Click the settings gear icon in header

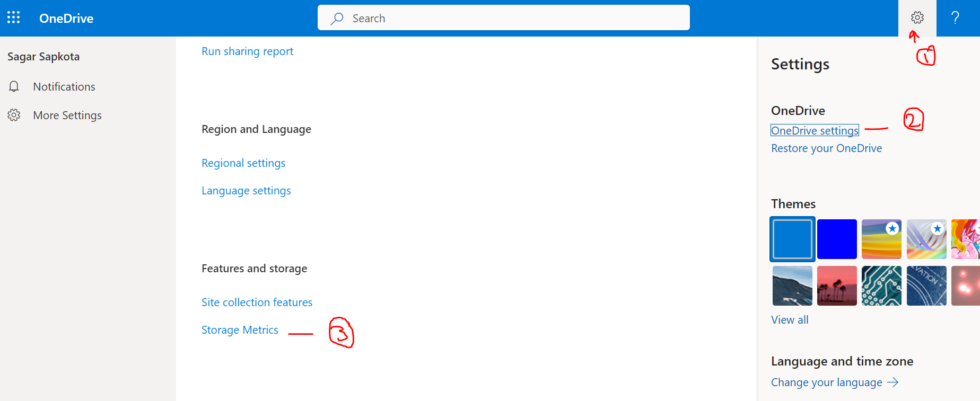[x=917, y=18]
